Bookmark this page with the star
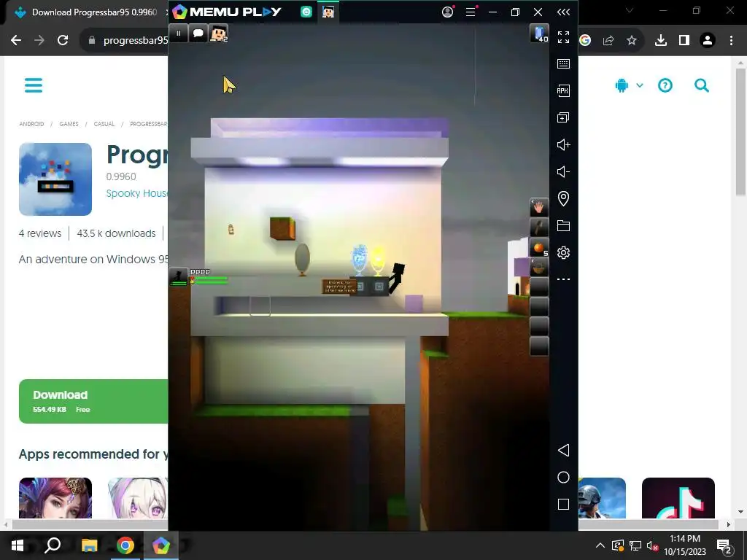 tap(631, 41)
